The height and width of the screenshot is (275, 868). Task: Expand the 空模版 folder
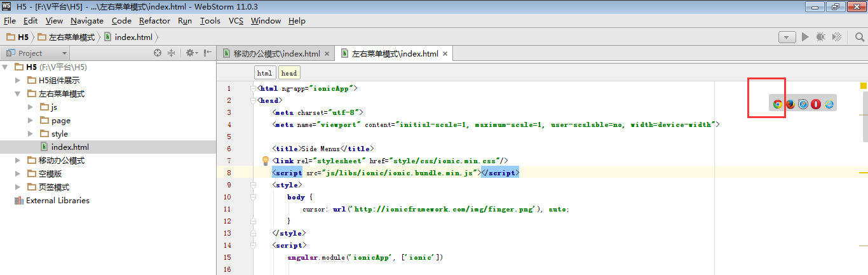(18, 173)
